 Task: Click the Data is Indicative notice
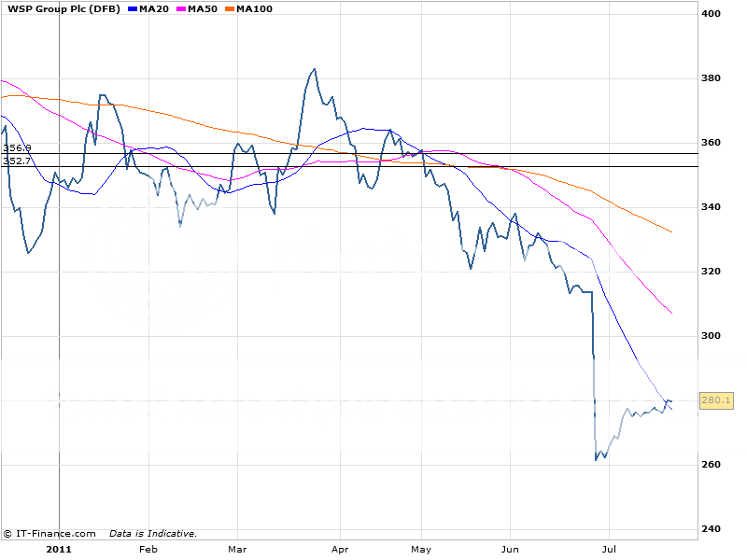pyautogui.click(x=154, y=535)
